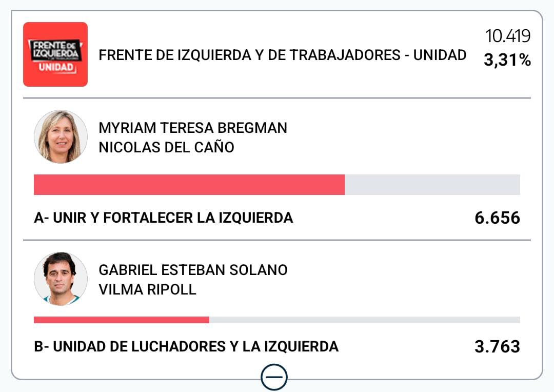554x392 pixels.
Task: Click the 3,31% percentage value
Action: (x=507, y=61)
